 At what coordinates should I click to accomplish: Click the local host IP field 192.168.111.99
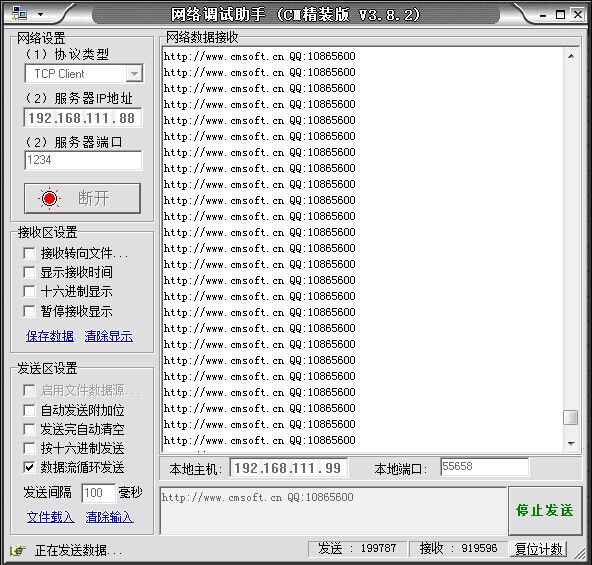[288, 468]
